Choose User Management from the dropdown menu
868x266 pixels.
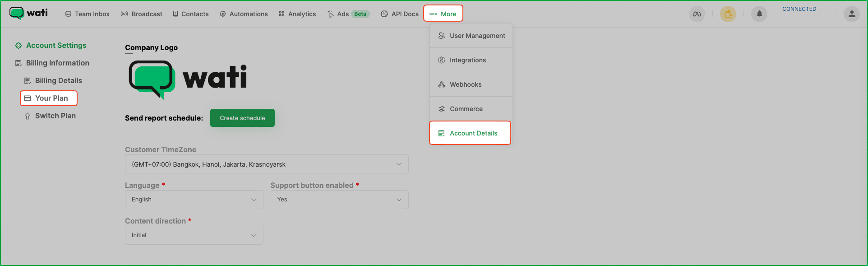pyautogui.click(x=471, y=36)
